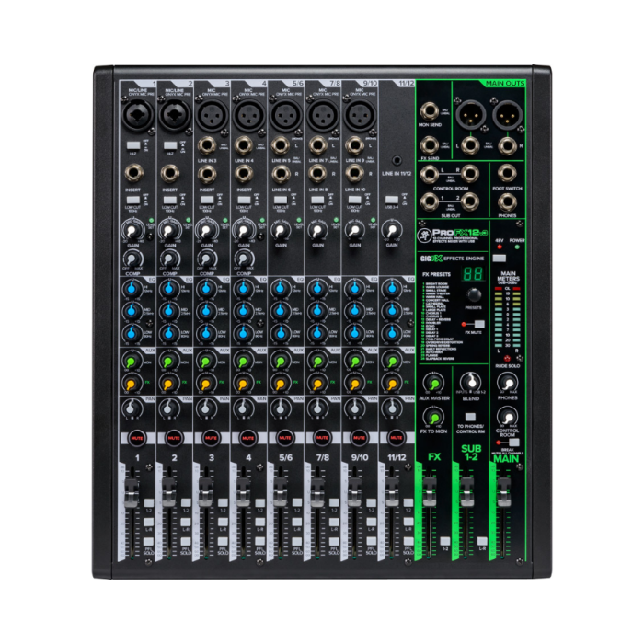Click the left main out XLR connector

[x=470, y=115]
